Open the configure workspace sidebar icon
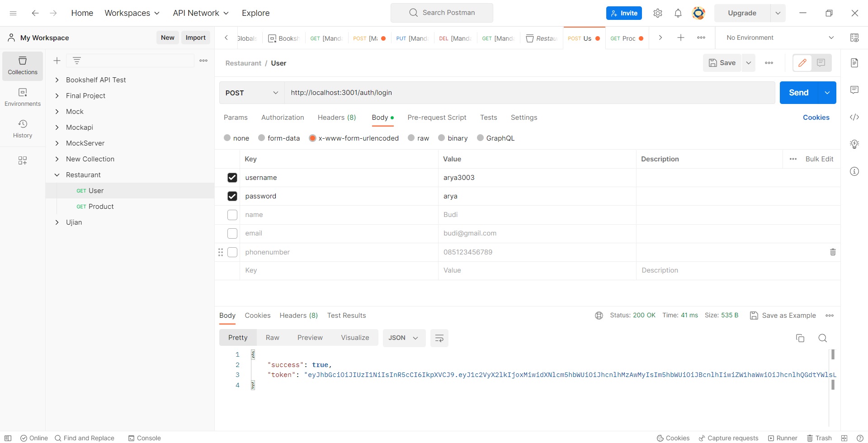Screen dimensions: 868x443 pos(23,160)
